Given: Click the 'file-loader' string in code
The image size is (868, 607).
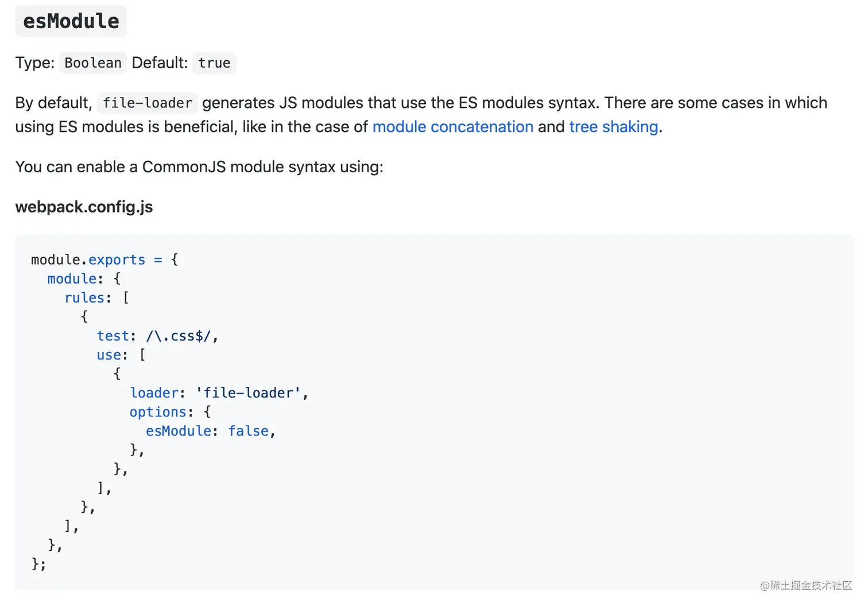Looking at the screenshot, I should click(x=248, y=393).
